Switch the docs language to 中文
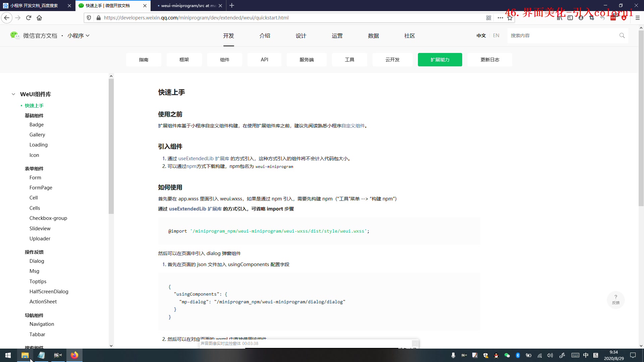 click(481, 36)
